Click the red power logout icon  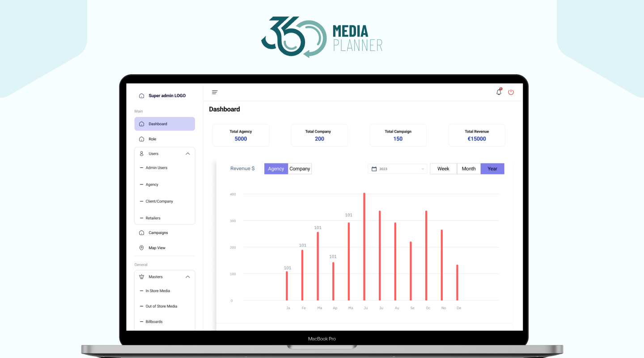click(511, 92)
